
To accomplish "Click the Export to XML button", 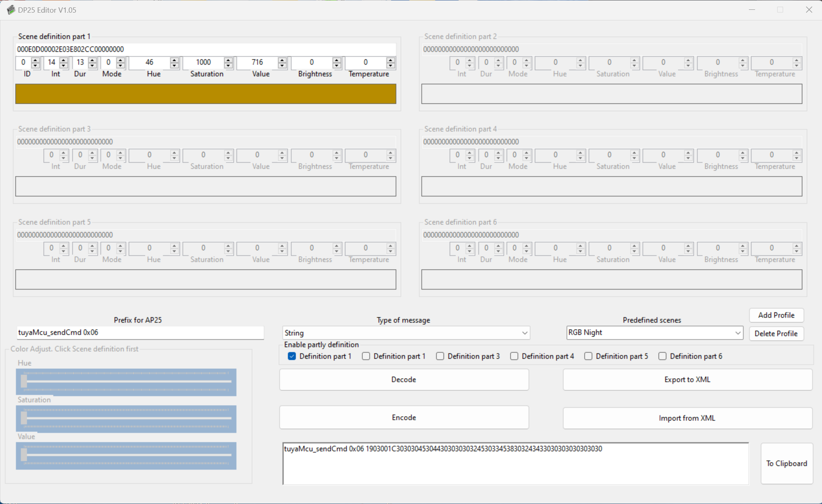I will 687,379.
